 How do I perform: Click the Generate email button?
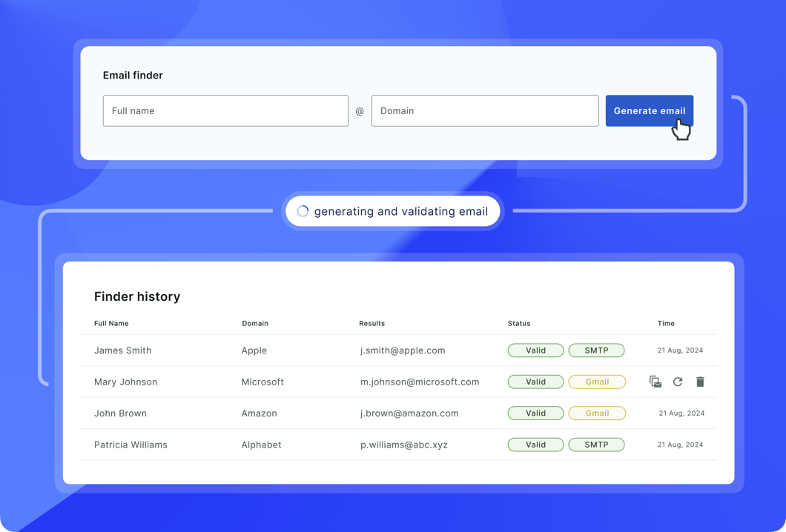coord(649,110)
